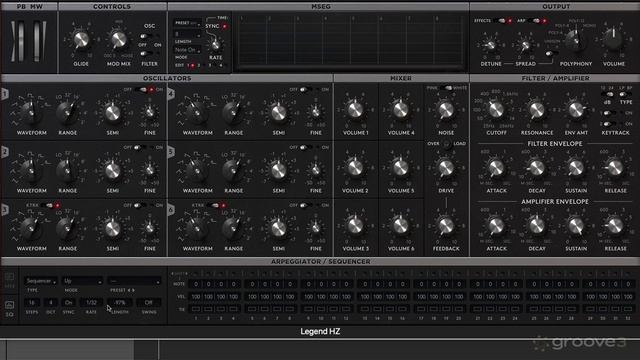
Task: Click the sequencer Swing 'Off' field
Action: point(149,302)
